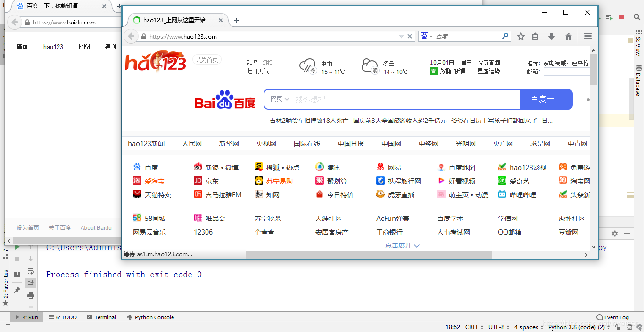Image resolution: width=644 pixels, height=332 pixels.
Task: Go back in the hao123 browser window
Action: pos(131,36)
